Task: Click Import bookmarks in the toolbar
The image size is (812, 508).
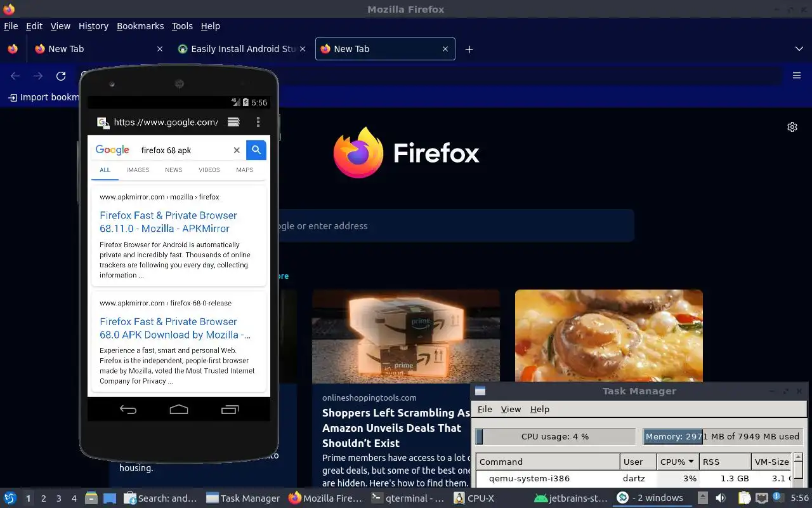Action: (x=43, y=97)
